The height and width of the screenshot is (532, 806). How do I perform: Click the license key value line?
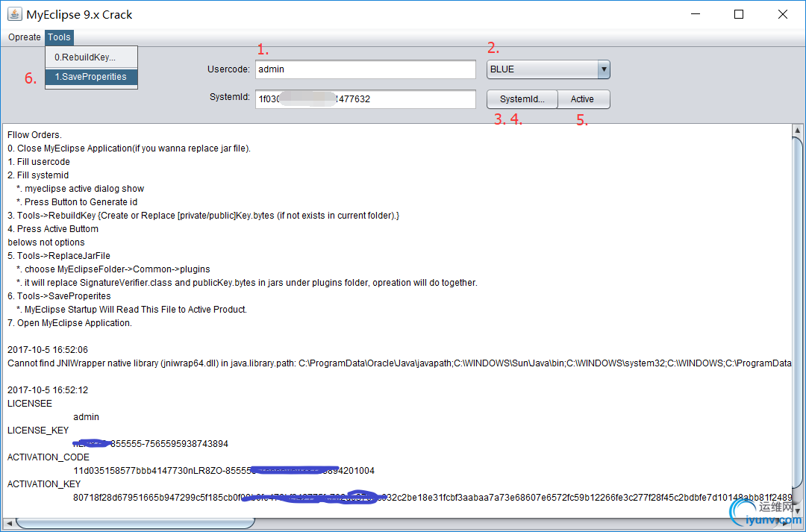click(151, 444)
